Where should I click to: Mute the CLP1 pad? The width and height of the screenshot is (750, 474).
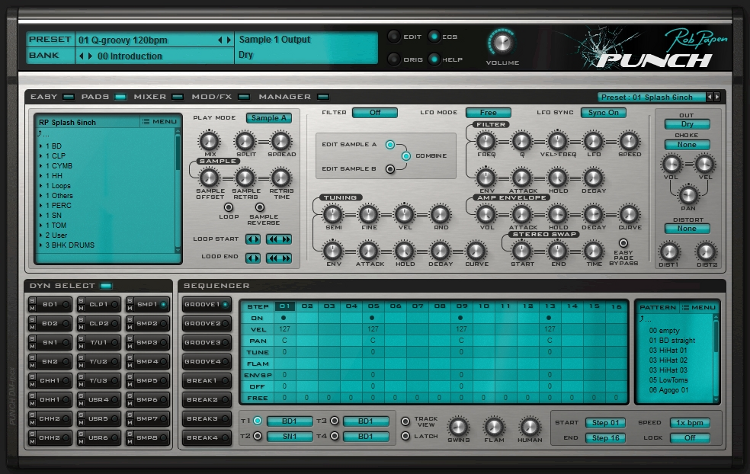point(81,308)
